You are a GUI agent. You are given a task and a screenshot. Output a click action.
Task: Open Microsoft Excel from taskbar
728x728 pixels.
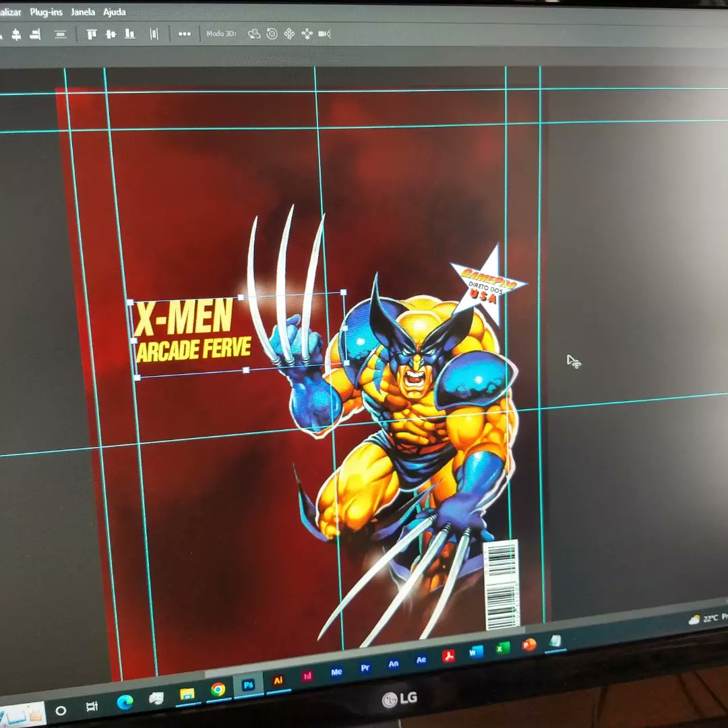(502, 648)
